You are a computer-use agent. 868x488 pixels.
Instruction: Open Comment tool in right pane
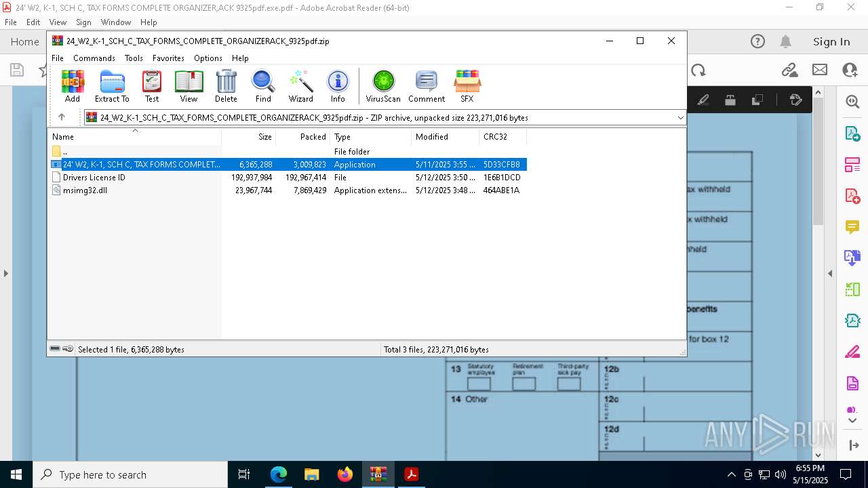(852, 227)
